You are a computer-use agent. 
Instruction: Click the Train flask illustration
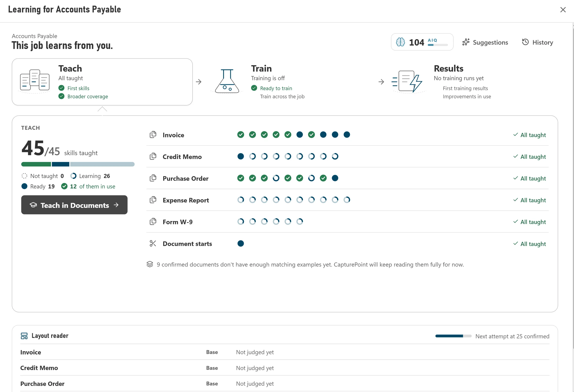227,81
